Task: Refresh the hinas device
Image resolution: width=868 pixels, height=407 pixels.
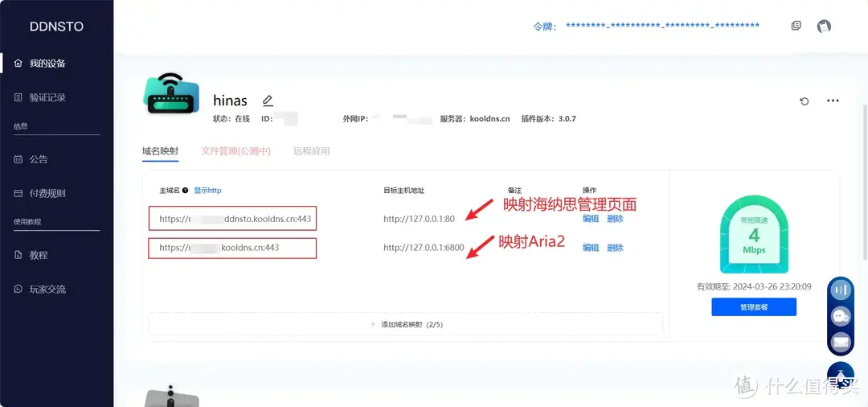Action: point(805,101)
